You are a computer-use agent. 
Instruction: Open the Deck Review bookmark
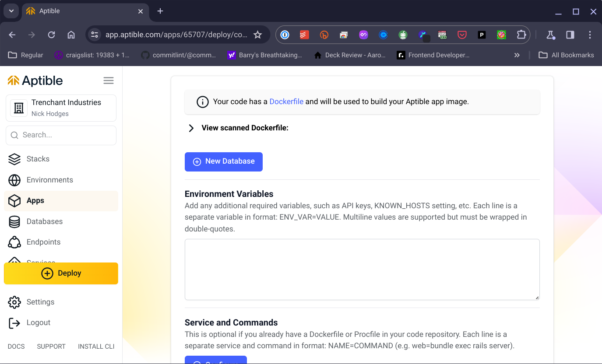[350, 55]
